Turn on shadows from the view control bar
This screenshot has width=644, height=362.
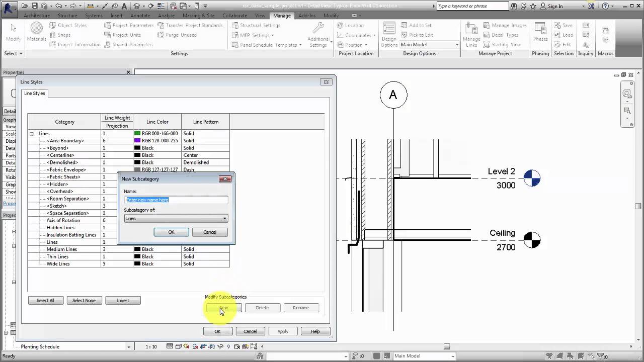click(x=195, y=346)
